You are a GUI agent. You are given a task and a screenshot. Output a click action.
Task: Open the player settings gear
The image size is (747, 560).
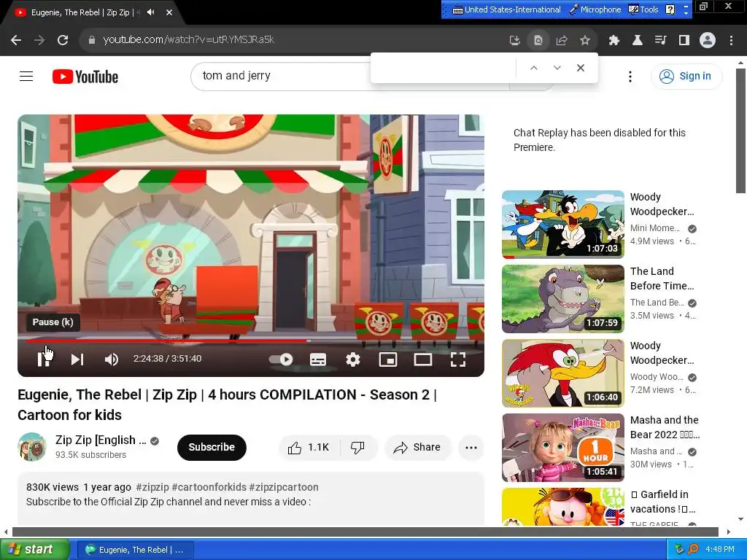coord(353,359)
